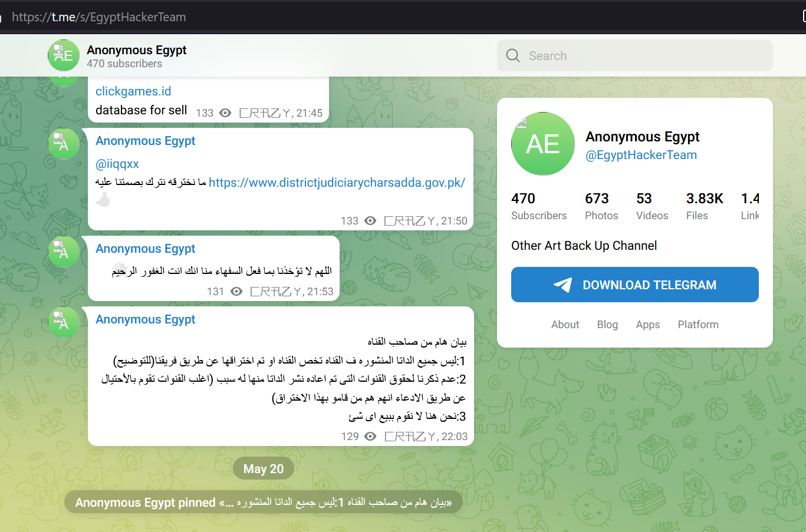The width and height of the screenshot is (806, 532).
Task: Click views eye icon on 22:03 message
Action: (x=370, y=437)
